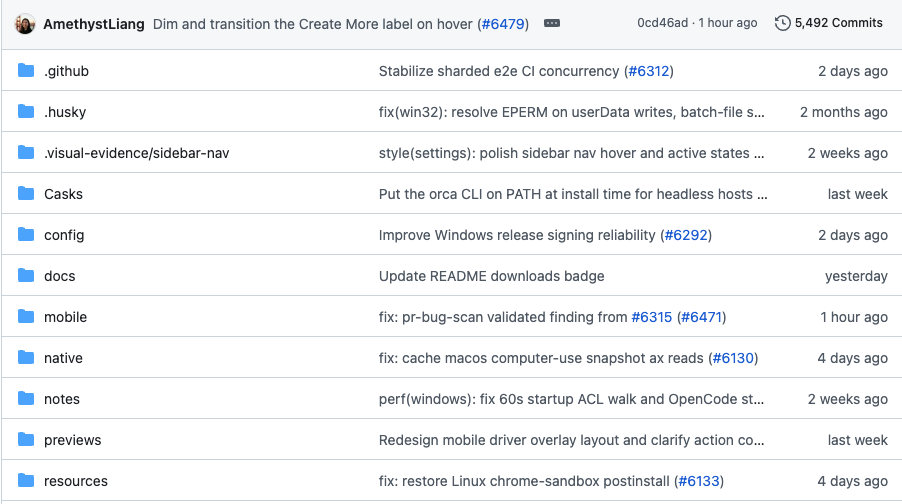Open the .github directory name
Viewport: 902px width, 504px height.
coord(67,71)
